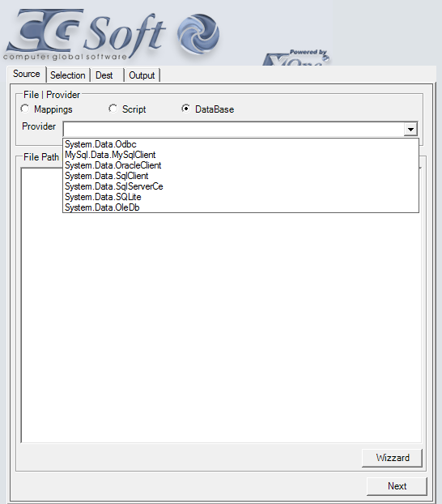Go to the Output tab
The width and height of the screenshot is (442, 504).
click(x=142, y=75)
